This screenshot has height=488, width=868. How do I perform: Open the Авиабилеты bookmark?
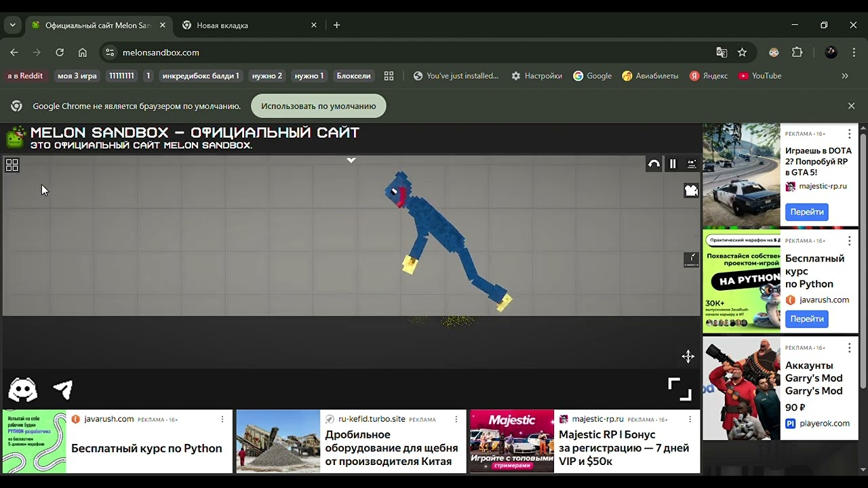point(650,76)
